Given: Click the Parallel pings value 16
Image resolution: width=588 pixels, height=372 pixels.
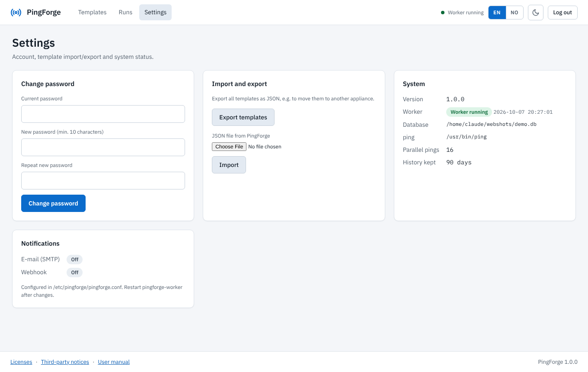Looking at the screenshot, I should 450,150.
